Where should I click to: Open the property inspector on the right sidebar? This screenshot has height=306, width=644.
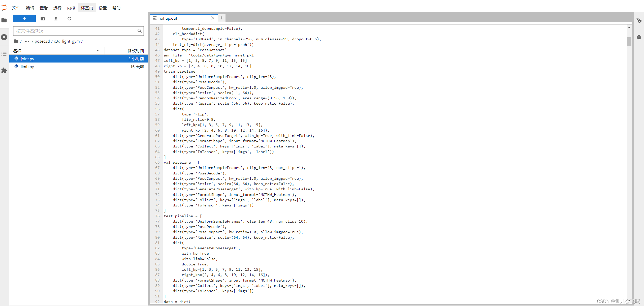[639, 20]
